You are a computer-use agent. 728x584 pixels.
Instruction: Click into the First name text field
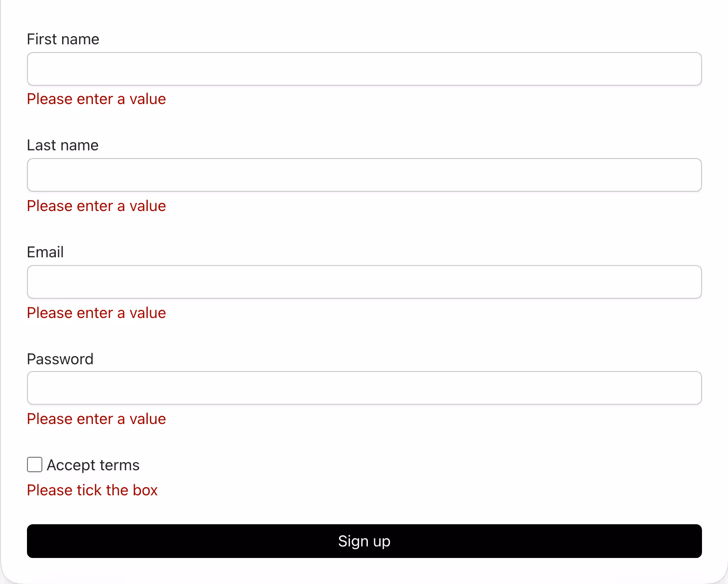(x=364, y=69)
